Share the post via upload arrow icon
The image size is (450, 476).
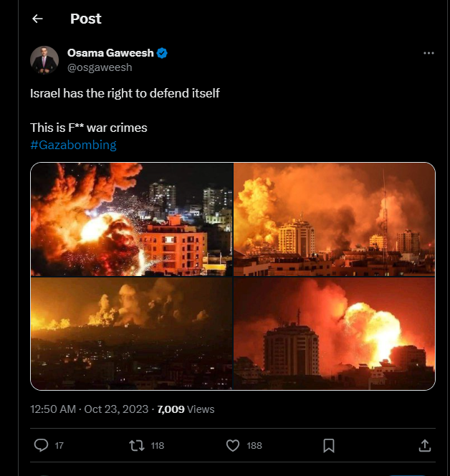425,445
